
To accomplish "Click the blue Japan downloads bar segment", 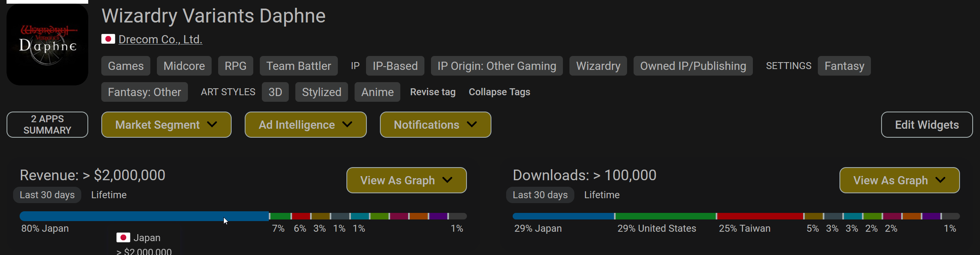I will [x=563, y=216].
